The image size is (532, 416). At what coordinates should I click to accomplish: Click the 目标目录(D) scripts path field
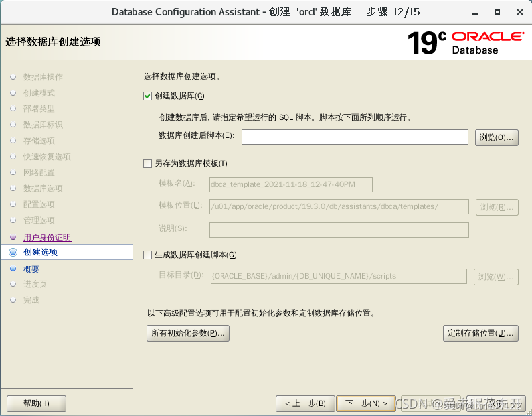338,276
